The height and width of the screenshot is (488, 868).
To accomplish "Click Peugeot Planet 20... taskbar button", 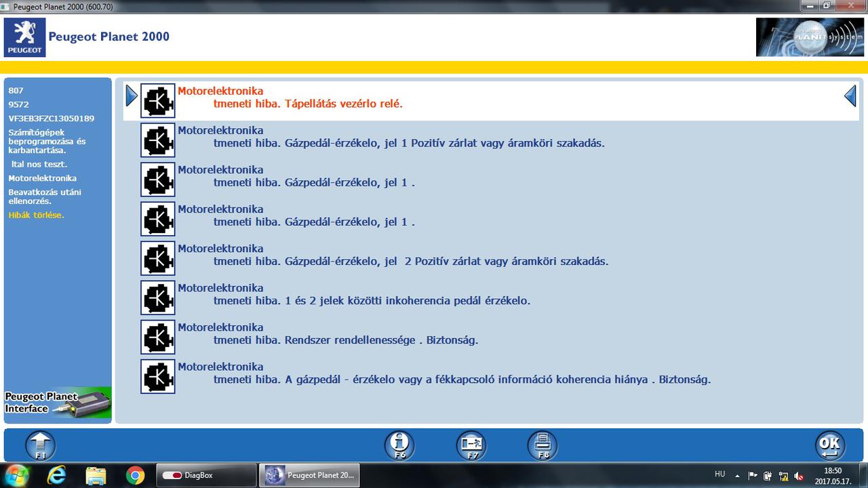I will click(x=309, y=475).
